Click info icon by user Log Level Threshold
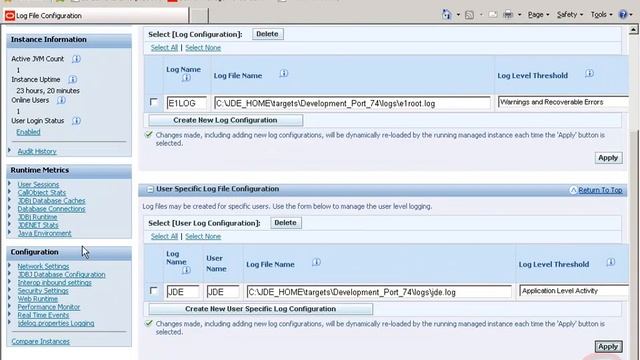 (x=611, y=262)
